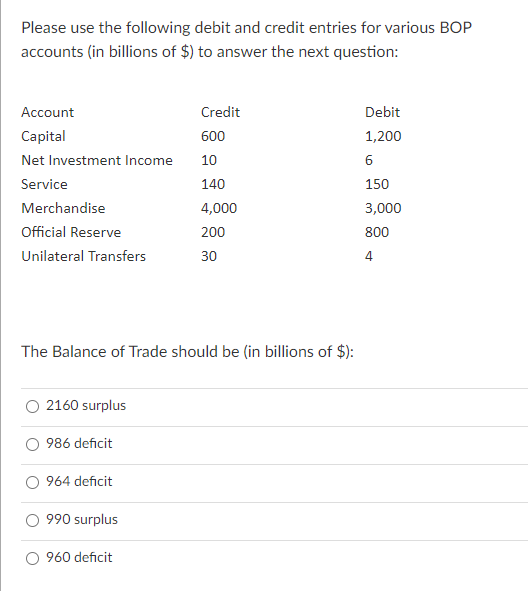Click the Merchandise debit value 3,000

pos(383,208)
